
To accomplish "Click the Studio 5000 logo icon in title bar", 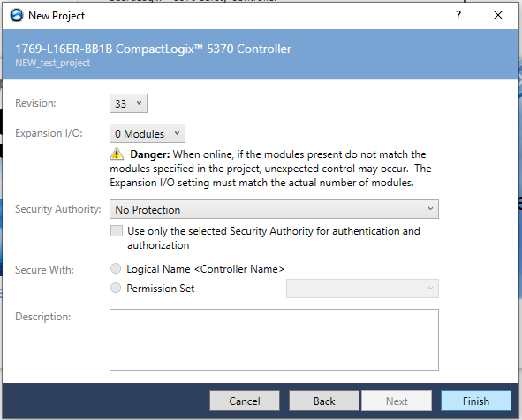I will pyautogui.click(x=16, y=15).
